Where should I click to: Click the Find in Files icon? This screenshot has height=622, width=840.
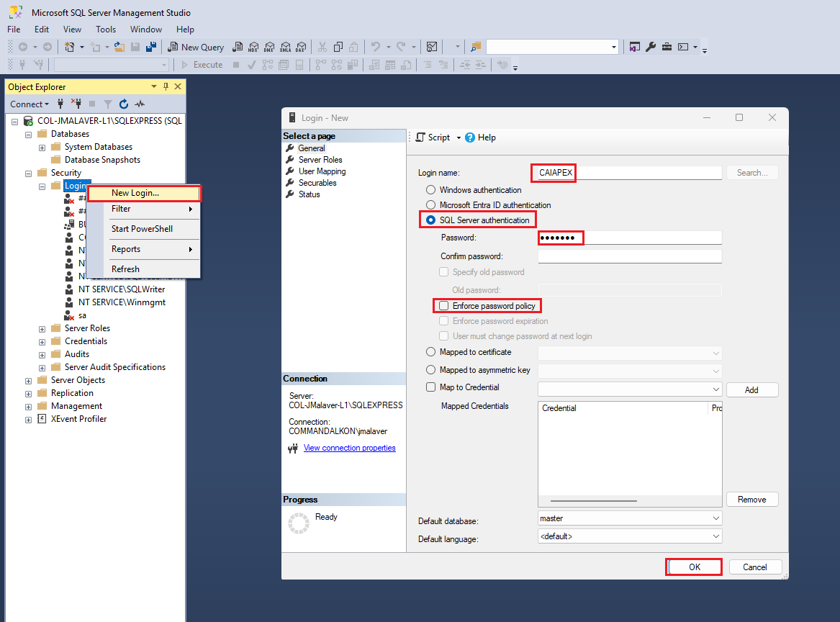476,47
